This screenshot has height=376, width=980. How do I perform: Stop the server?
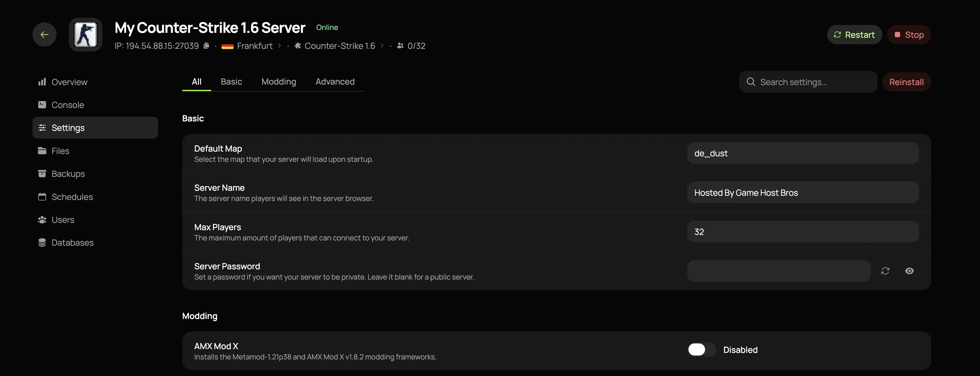tap(909, 35)
